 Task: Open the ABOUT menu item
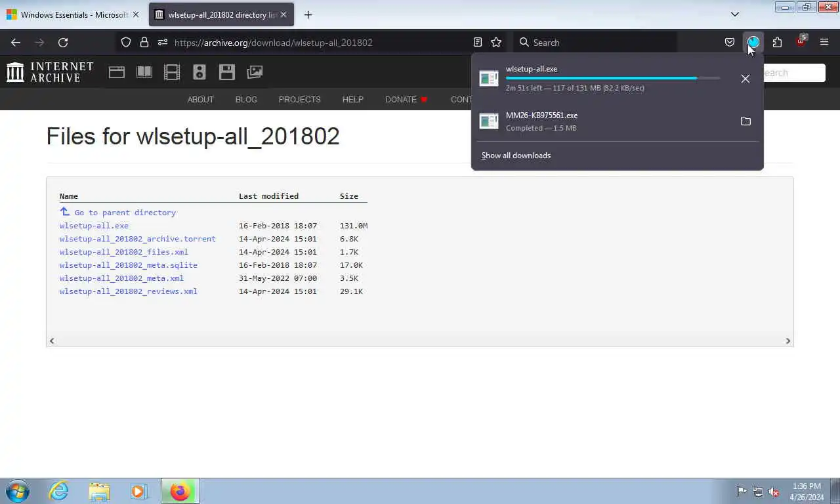tap(201, 100)
